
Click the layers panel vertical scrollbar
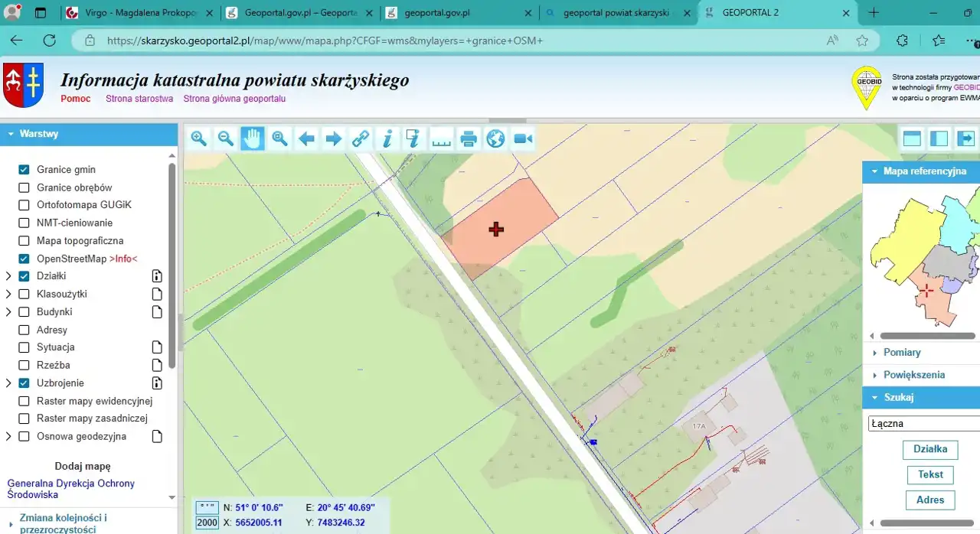172,260
